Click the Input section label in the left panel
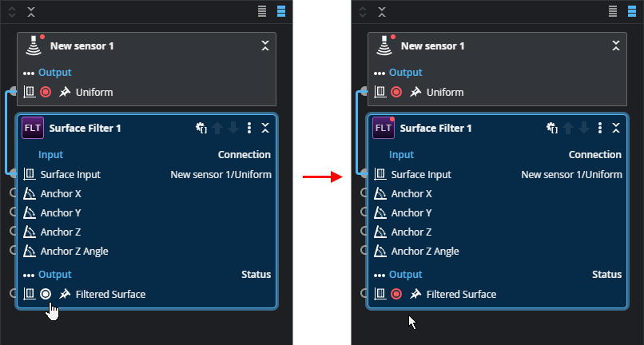 pyautogui.click(x=50, y=155)
